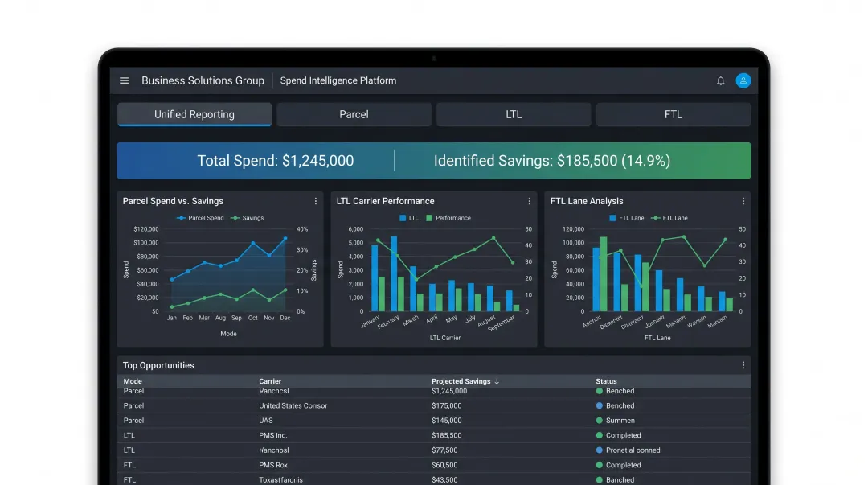Open Top Opportunities options menu
Image resolution: width=868 pixels, height=485 pixels.
(743, 365)
